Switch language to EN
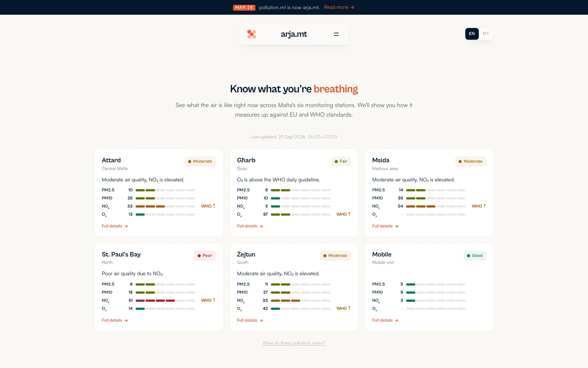Screen dimensions: 588x368 pos(472,34)
